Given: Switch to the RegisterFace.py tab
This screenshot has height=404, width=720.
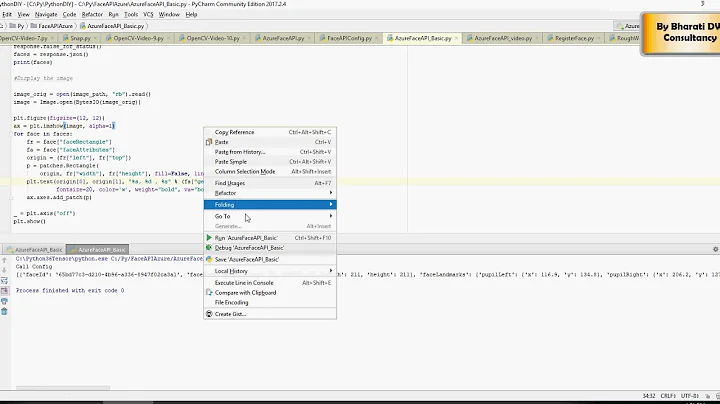Looking at the screenshot, I should 574,38.
